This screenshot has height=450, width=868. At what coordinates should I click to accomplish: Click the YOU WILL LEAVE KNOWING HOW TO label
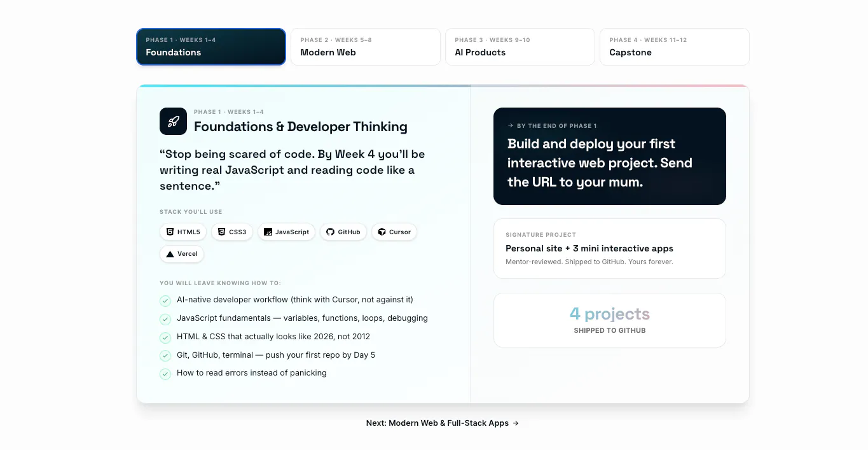coord(220,283)
